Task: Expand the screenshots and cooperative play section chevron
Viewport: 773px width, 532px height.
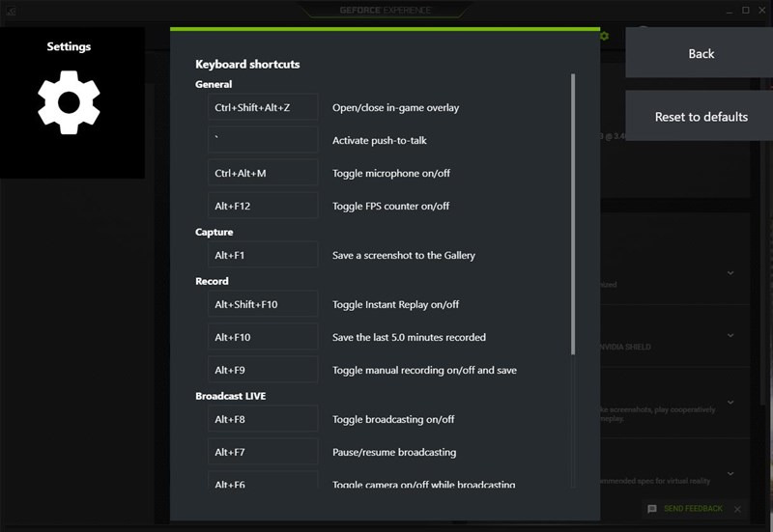Action: pos(730,402)
